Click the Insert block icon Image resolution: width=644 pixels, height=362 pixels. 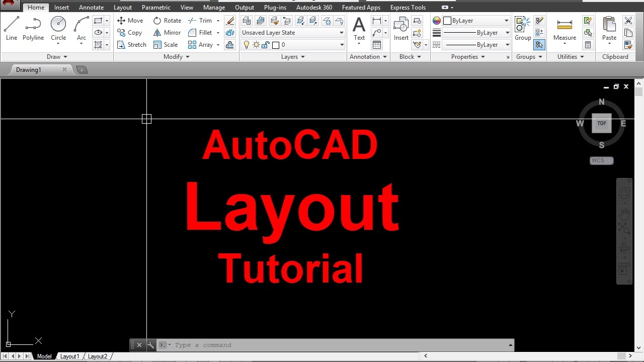pos(401,28)
